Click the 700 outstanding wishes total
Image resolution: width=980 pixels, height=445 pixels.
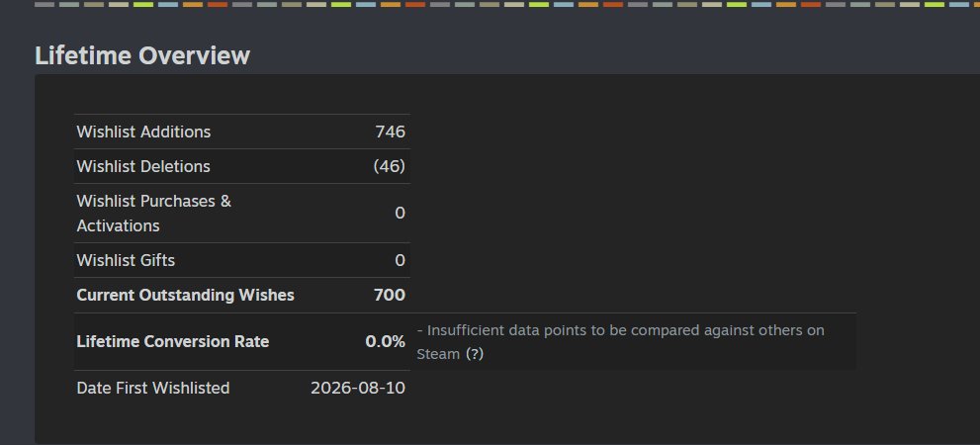click(x=390, y=295)
